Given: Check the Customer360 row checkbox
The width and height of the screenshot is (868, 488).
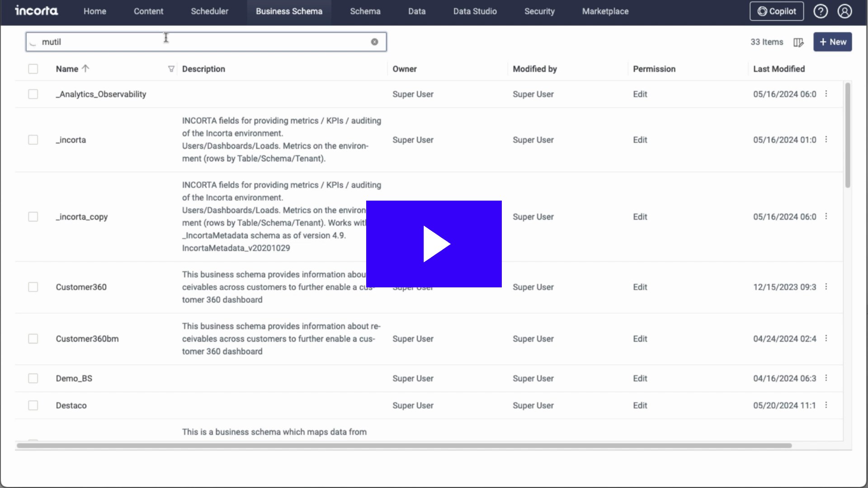Looking at the screenshot, I should pyautogui.click(x=33, y=287).
